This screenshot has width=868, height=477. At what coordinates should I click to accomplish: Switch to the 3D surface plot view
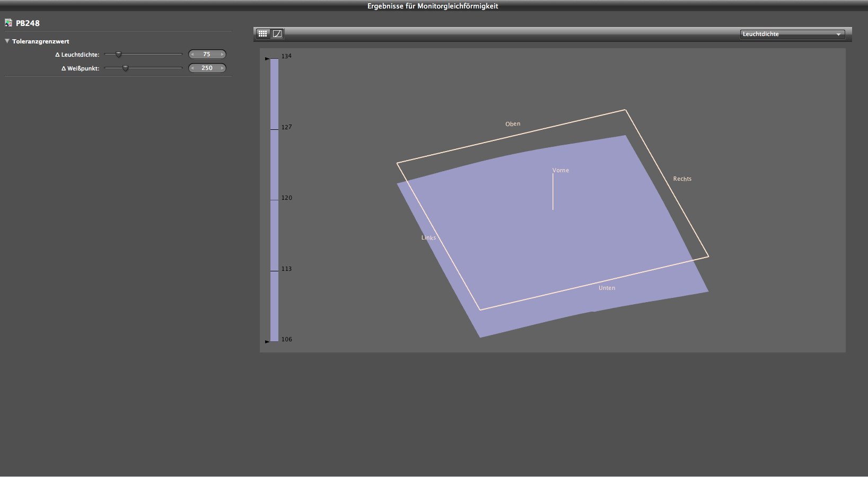click(x=277, y=34)
